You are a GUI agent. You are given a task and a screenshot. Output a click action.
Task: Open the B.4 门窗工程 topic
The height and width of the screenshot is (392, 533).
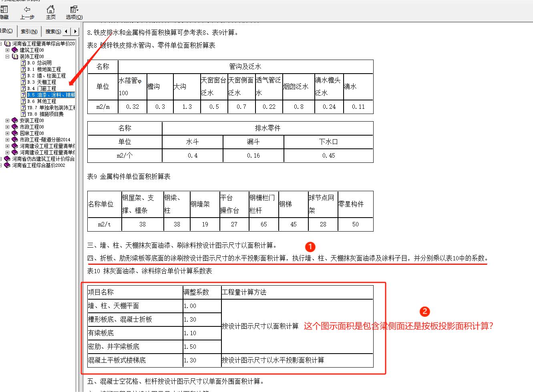pos(42,88)
